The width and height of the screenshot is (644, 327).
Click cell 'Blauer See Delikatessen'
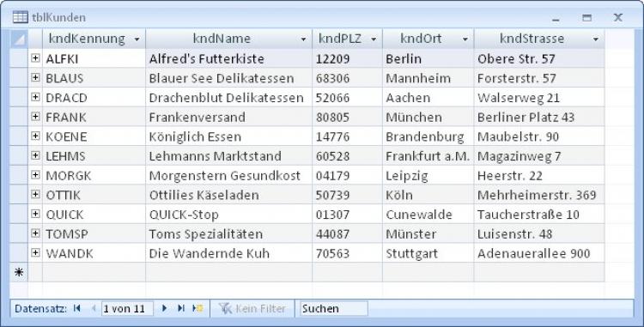tap(228, 78)
